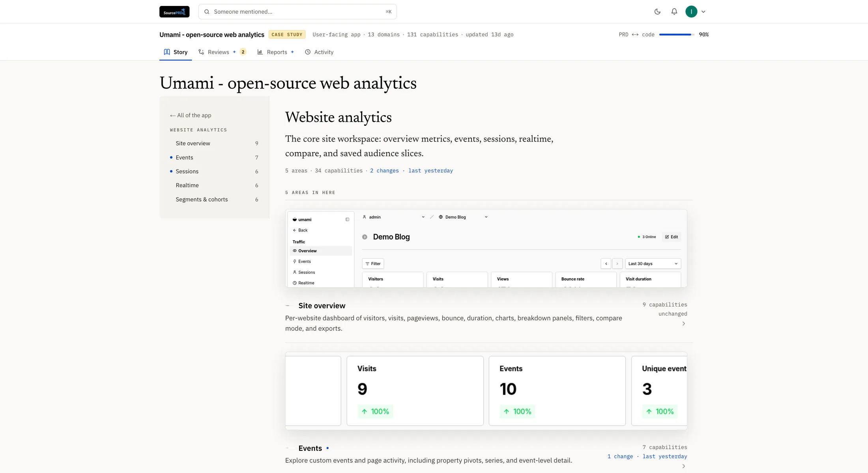Click the 3 Online status indicator

647,237
